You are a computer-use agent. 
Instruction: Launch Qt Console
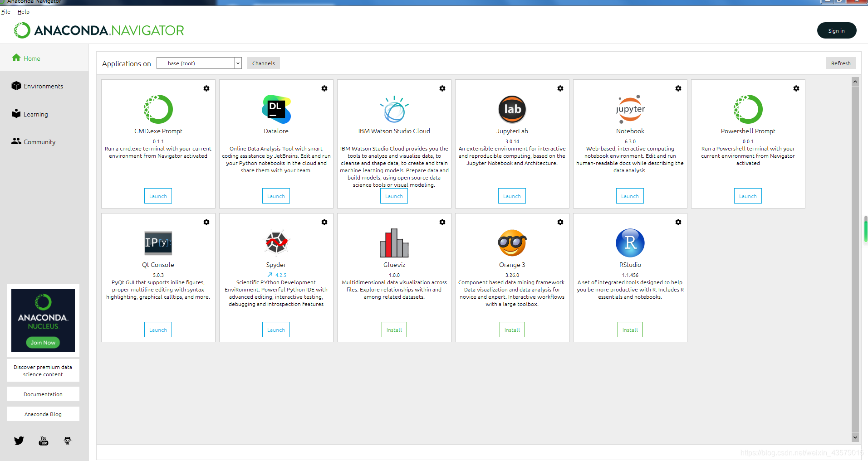(158, 330)
